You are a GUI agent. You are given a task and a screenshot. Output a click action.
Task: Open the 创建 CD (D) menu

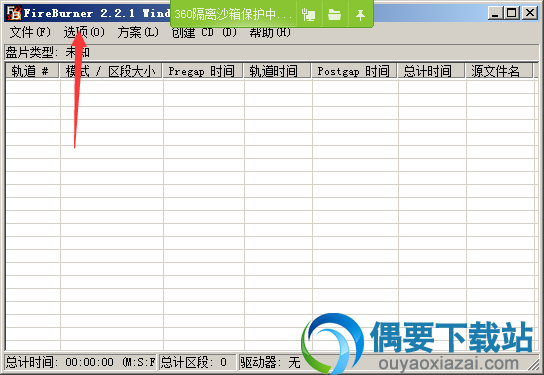[x=204, y=33]
